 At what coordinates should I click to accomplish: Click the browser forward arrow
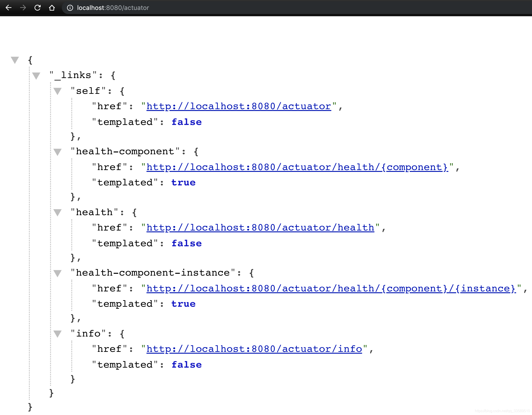tap(23, 8)
